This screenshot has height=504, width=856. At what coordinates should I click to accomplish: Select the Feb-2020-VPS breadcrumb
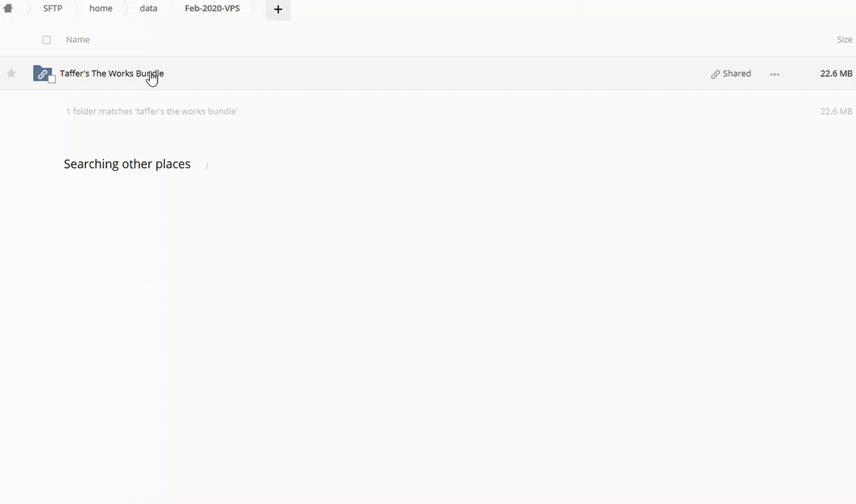(212, 8)
